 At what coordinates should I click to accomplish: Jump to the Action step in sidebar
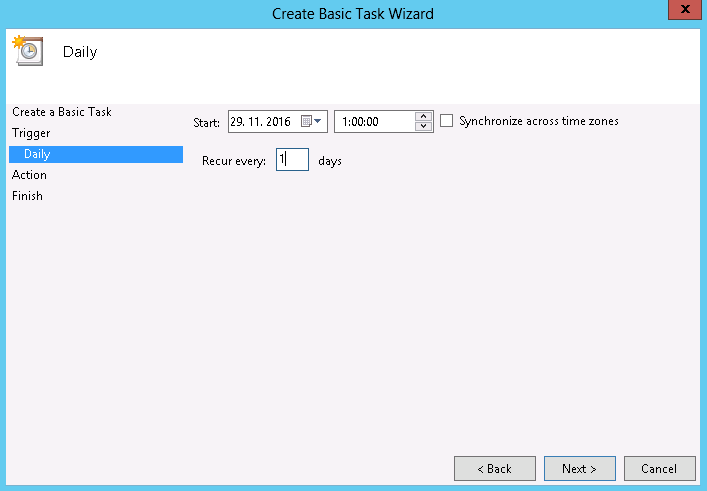point(29,175)
